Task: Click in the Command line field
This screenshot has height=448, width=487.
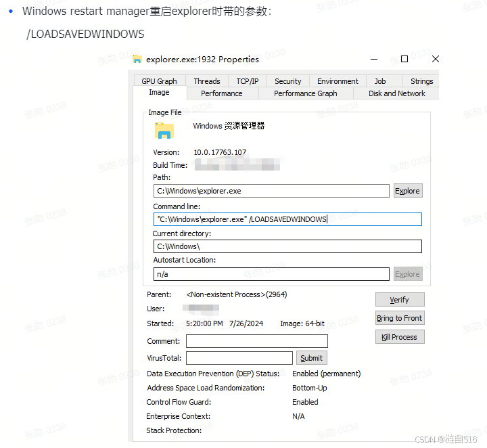Action: pos(287,219)
